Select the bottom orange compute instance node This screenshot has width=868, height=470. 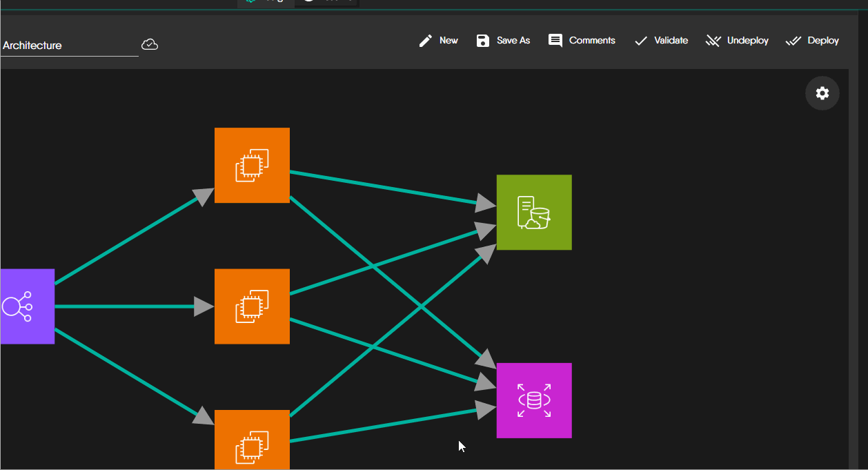click(252, 442)
